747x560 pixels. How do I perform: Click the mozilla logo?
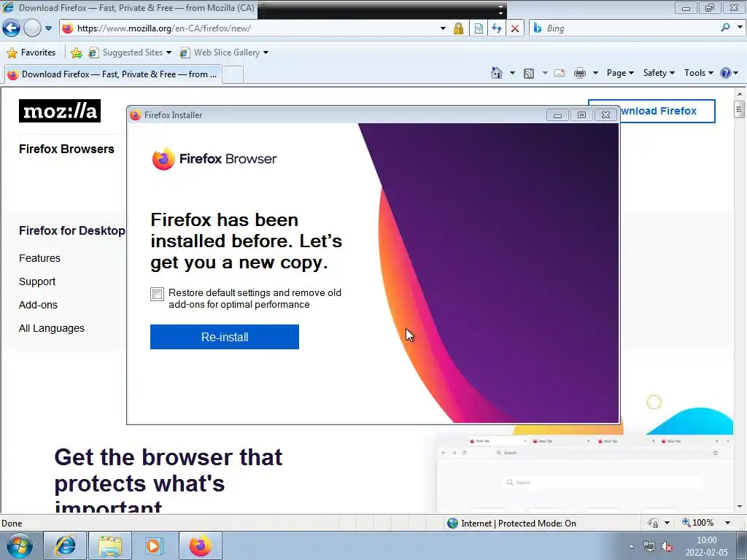[x=60, y=111]
